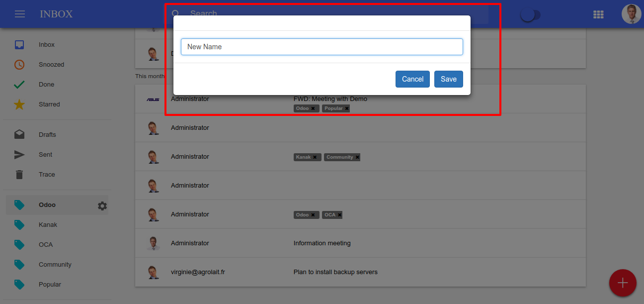Toggle the switch in the top bar
This screenshot has height=304, width=644.
click(530, 15)
